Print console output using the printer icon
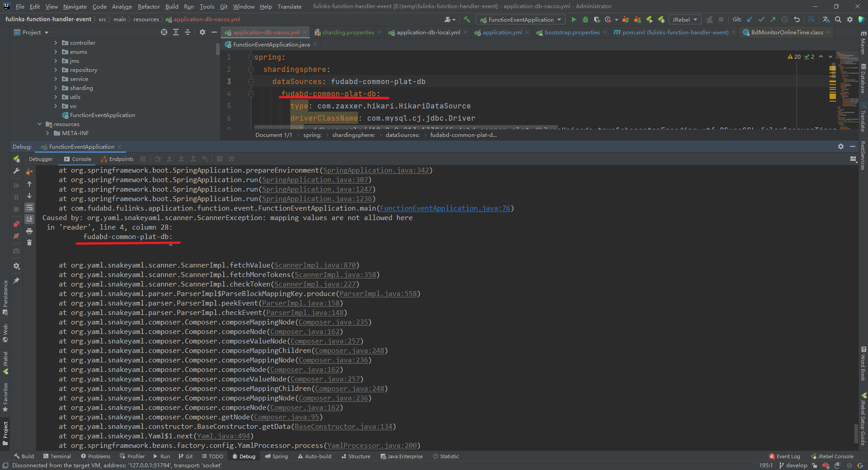Viewport: 868px width, 470px height. coord(29,231)
